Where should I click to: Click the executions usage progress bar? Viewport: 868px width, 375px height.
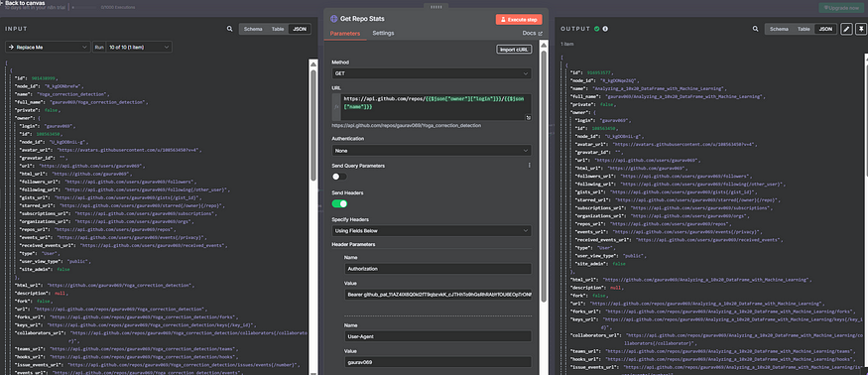(84, 8)
